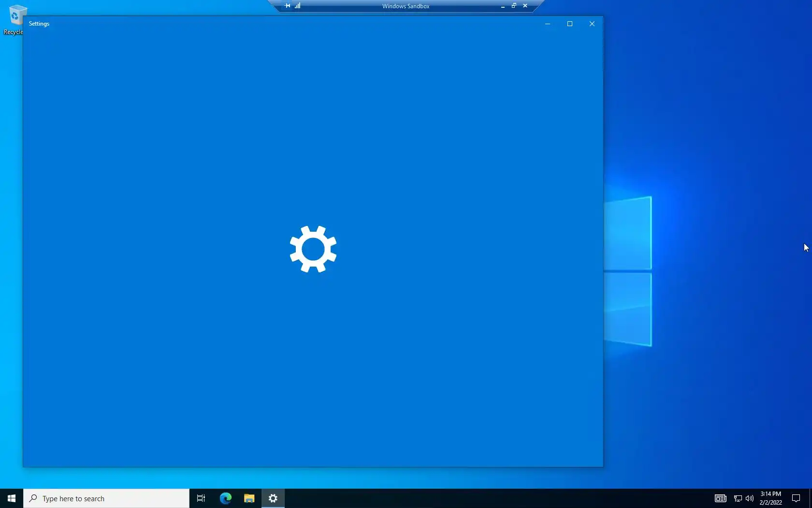Screen dimensions: 812x508
Task: Close the Windows Sandbox connection bar
Action: (x=525, y=6)
